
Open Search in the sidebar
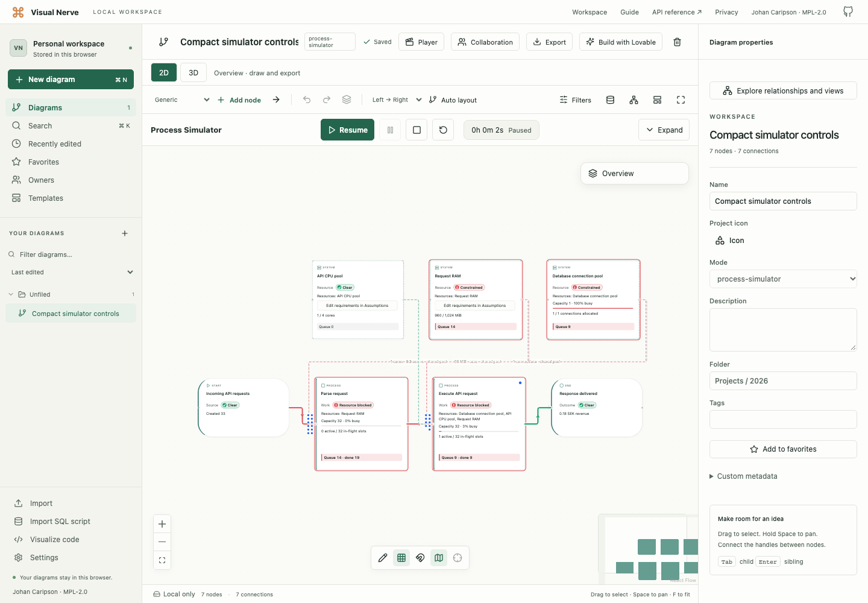pyautogui.click(x=71, y=126)
